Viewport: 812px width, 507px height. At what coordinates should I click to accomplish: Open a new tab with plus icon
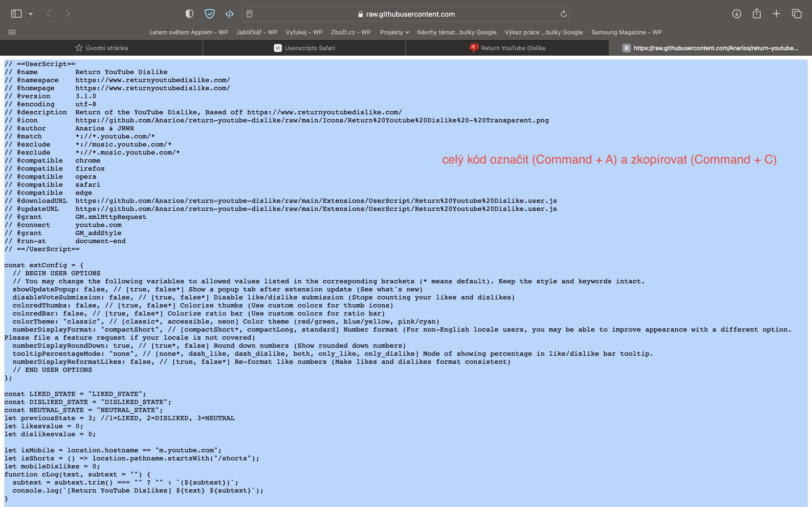(777, 14)
